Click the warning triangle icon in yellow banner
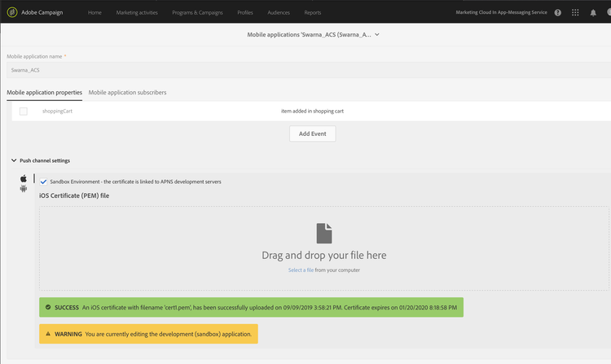The image size is (611, 364). coord(48,334)
